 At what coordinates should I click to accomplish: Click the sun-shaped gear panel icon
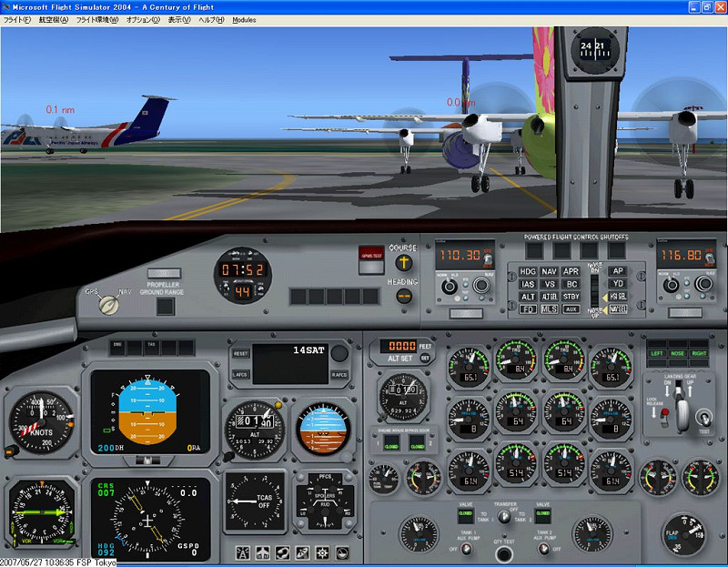(322, 552)
